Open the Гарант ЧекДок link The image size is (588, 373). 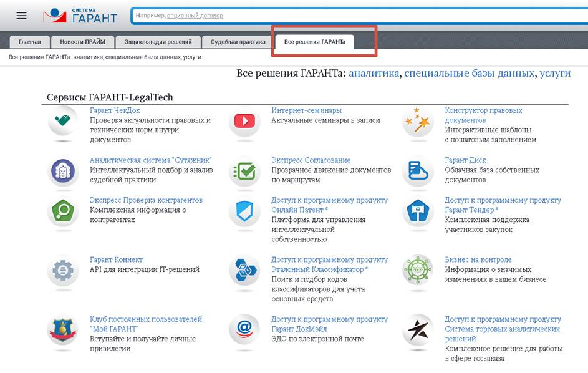pos(115,110)
